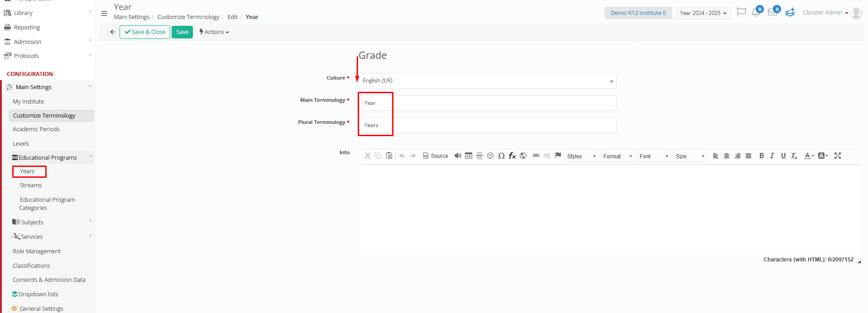Viewport: 868px width, 313px height.
Task: Click the Unlink icon
Action: point(547,156)
